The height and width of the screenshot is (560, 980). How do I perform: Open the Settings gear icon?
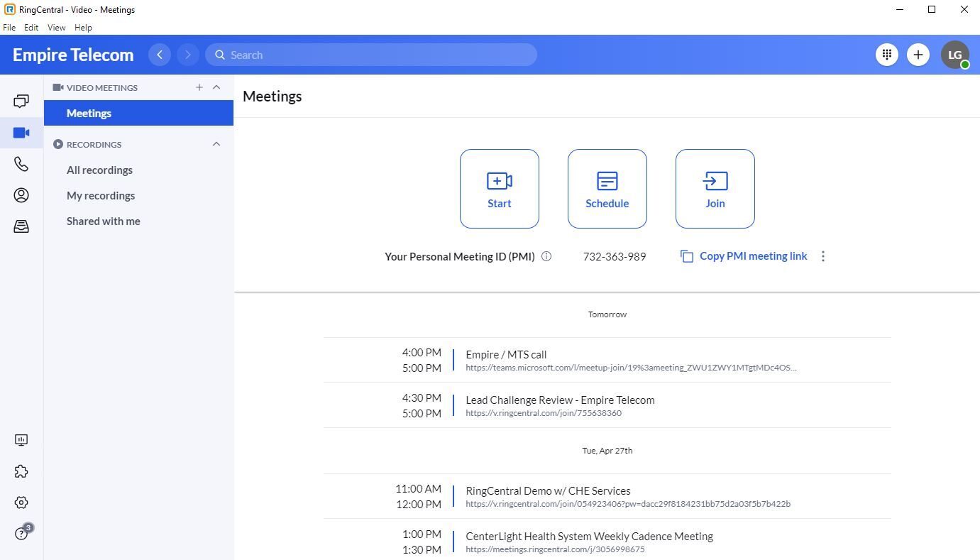(21, 503)
